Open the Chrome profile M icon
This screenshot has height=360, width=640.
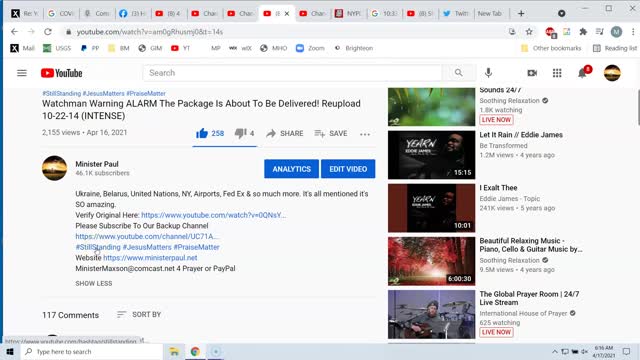click(616, 31)
